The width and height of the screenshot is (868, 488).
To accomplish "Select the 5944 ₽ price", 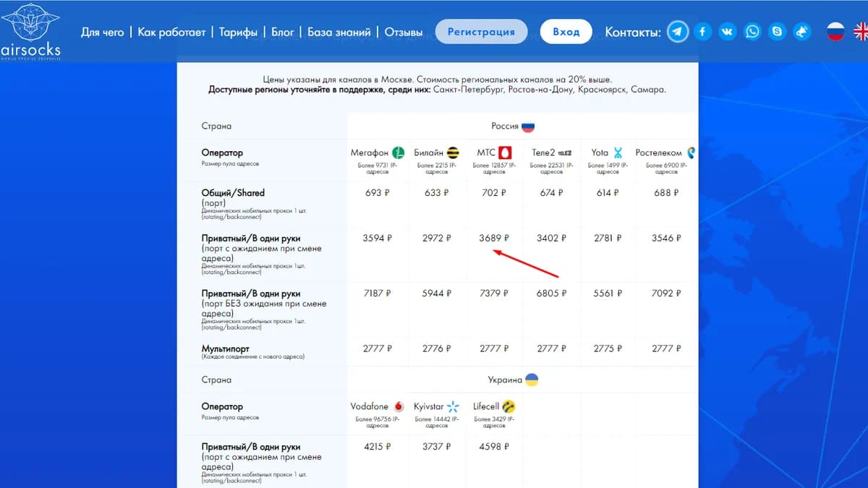I will (437, 294).
